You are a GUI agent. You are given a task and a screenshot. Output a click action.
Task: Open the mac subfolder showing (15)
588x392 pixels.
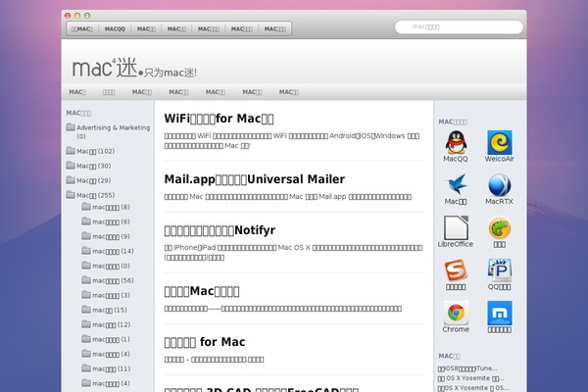pyautogui.click(x=104, y=310)
